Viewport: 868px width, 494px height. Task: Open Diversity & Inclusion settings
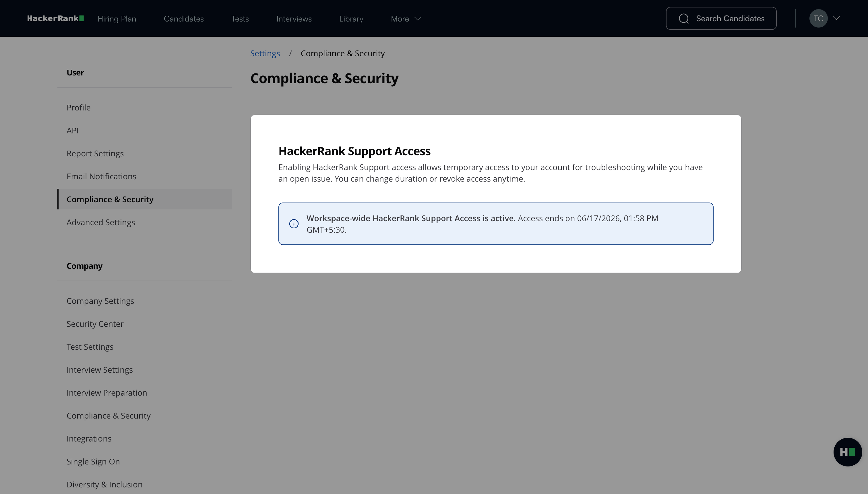click(x=104, y=485)
